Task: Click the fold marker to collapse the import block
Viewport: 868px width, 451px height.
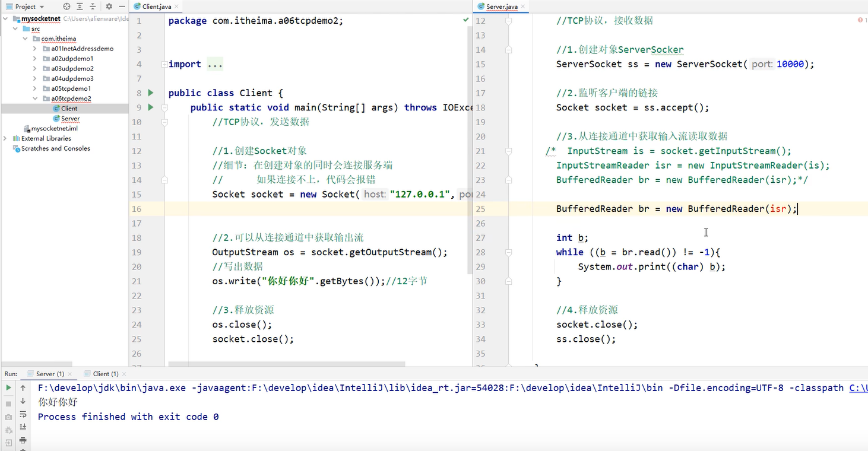Action: click(164, 64)
